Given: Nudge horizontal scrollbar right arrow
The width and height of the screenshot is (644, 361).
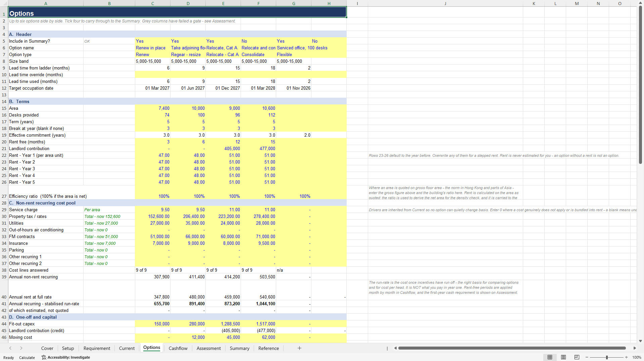Looking at the screenshot, I should point(635,348).
